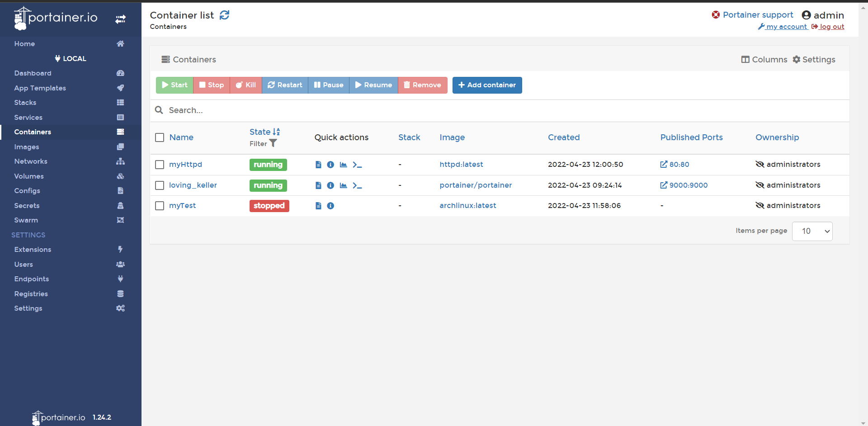Click the Start button

point(175,85)
